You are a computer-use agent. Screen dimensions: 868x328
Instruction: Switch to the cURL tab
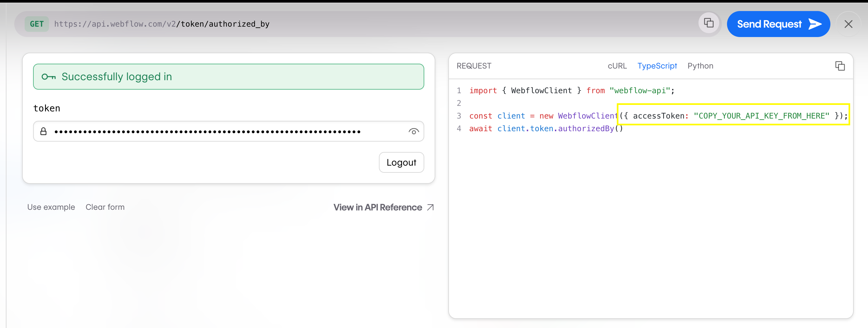tap(617, 66)
